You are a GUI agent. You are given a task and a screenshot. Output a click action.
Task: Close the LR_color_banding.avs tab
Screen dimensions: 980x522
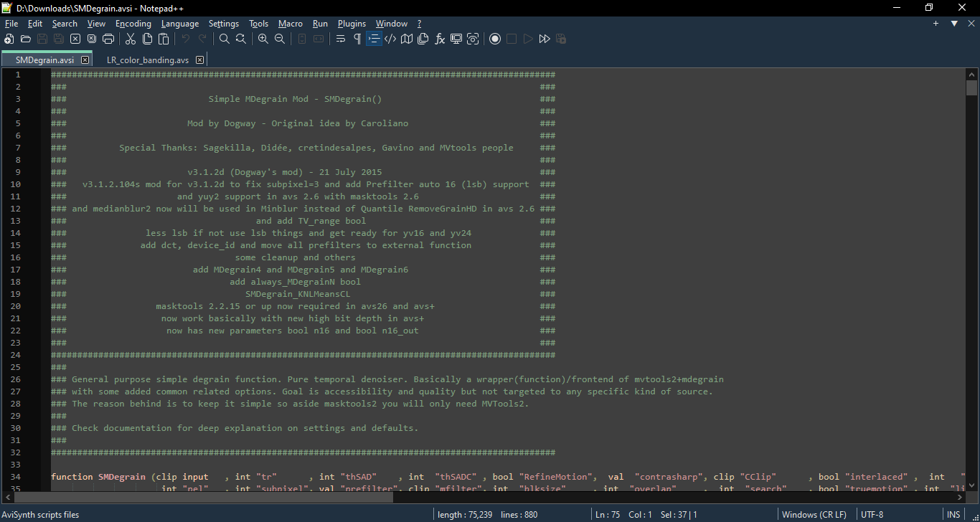click(200, 60)
